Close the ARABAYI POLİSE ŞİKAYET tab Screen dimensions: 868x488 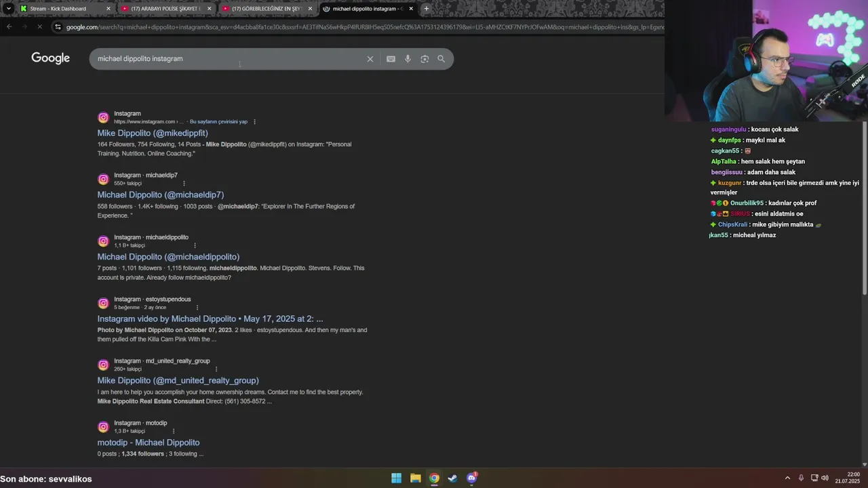click(x=210, y=9)
